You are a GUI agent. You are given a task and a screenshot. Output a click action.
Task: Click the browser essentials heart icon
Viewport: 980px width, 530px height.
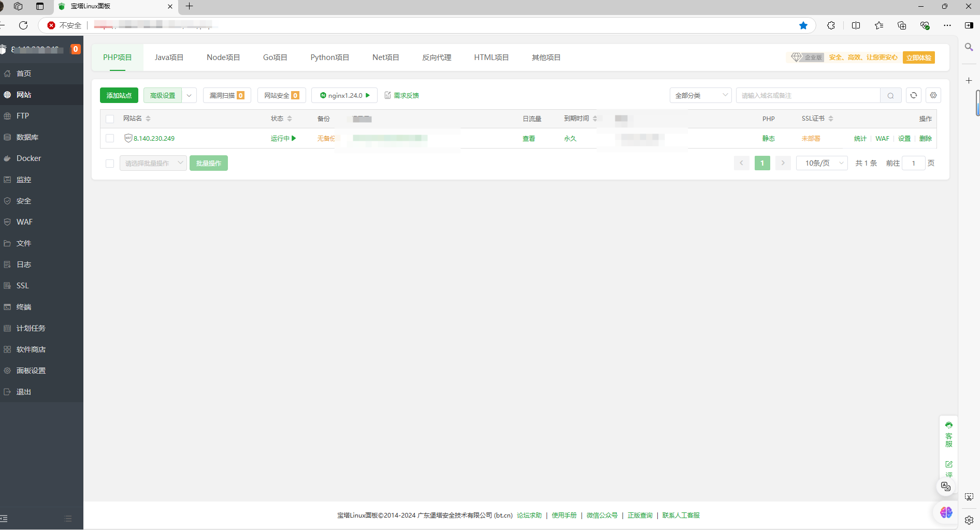tap(925, 25)
